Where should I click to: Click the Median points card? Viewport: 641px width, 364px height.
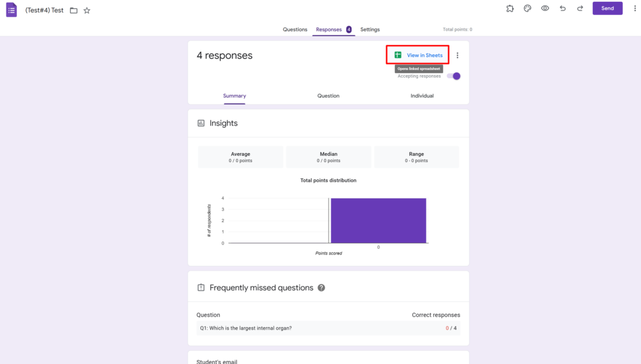point(328,157)
